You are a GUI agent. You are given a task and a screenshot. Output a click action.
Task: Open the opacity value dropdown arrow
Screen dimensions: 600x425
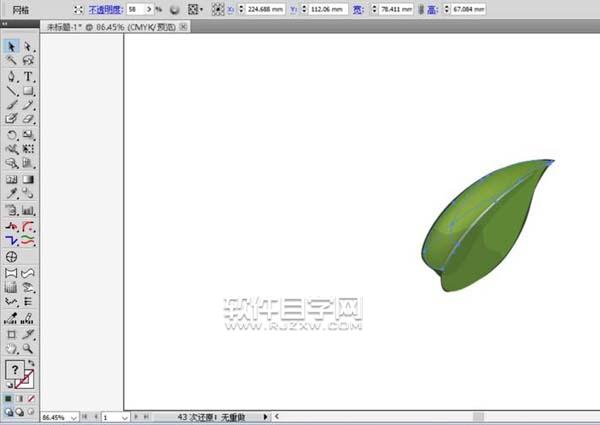pos(148,9)
